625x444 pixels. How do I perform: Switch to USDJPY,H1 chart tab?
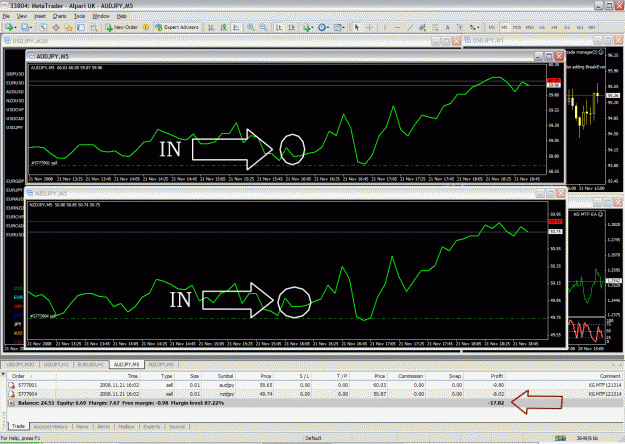56,364
